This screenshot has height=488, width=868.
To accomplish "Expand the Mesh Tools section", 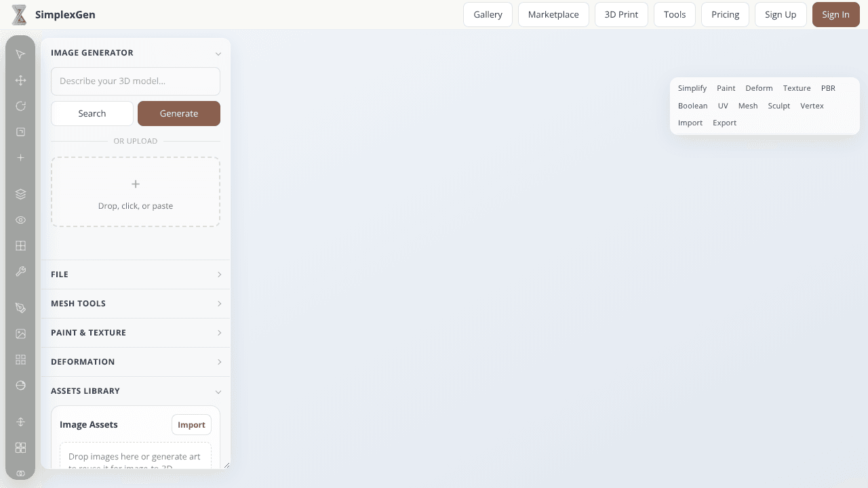I will [136, 304].
